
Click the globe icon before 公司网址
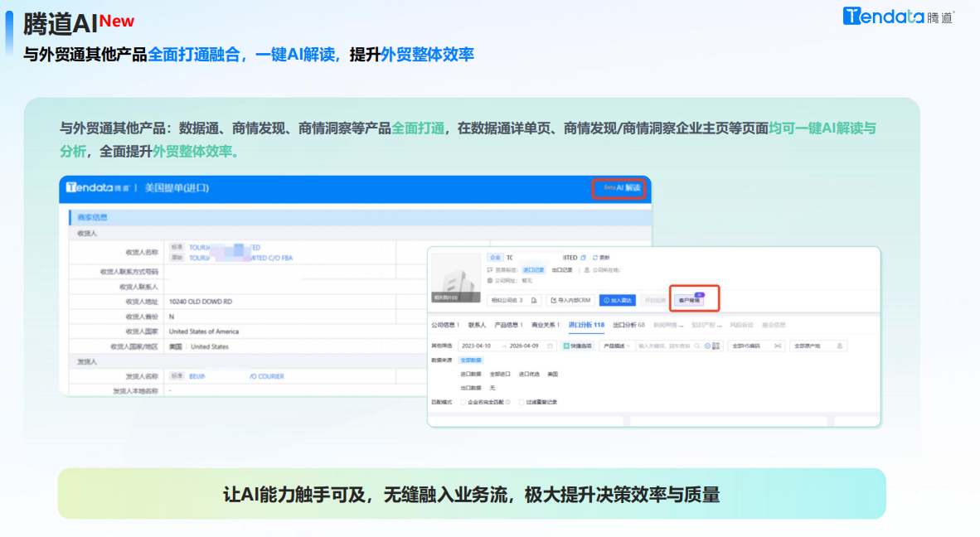click(489, 280)
